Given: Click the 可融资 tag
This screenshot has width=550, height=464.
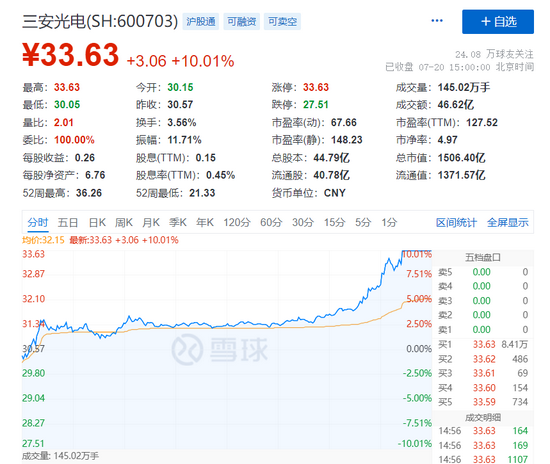Looking at the screenshot, I should point(241,22).
